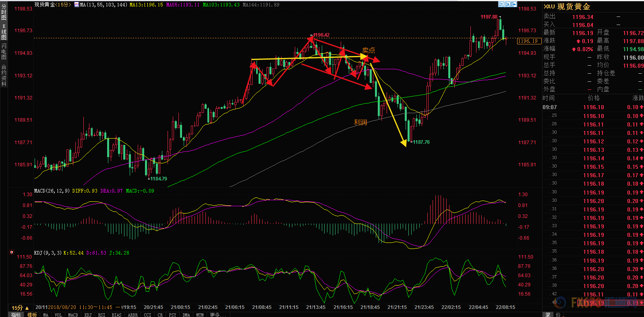Click the MA144:1191.89 value label
The width and height of the screenshot is (644, 317).
pyautogui.click(x=261, y=4)
